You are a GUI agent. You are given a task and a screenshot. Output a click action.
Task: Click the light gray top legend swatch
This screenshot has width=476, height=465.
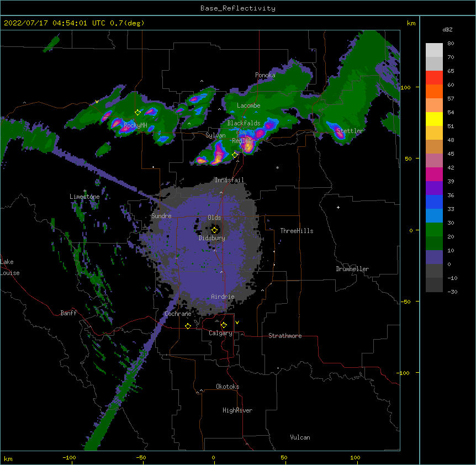434,50
